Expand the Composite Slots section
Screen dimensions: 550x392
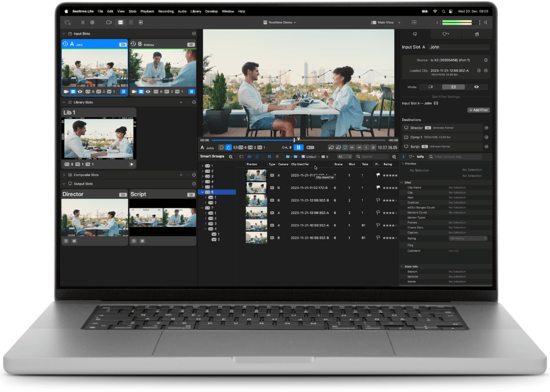(x=64, y=175)
